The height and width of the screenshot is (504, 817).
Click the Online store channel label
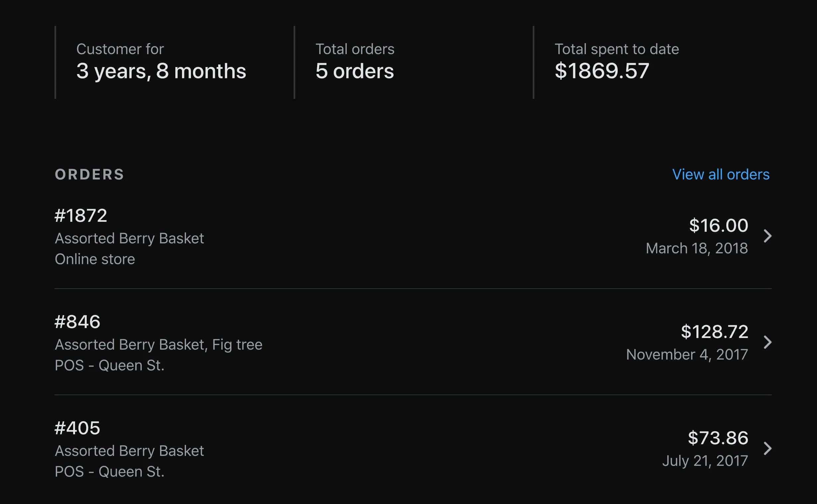95,259
